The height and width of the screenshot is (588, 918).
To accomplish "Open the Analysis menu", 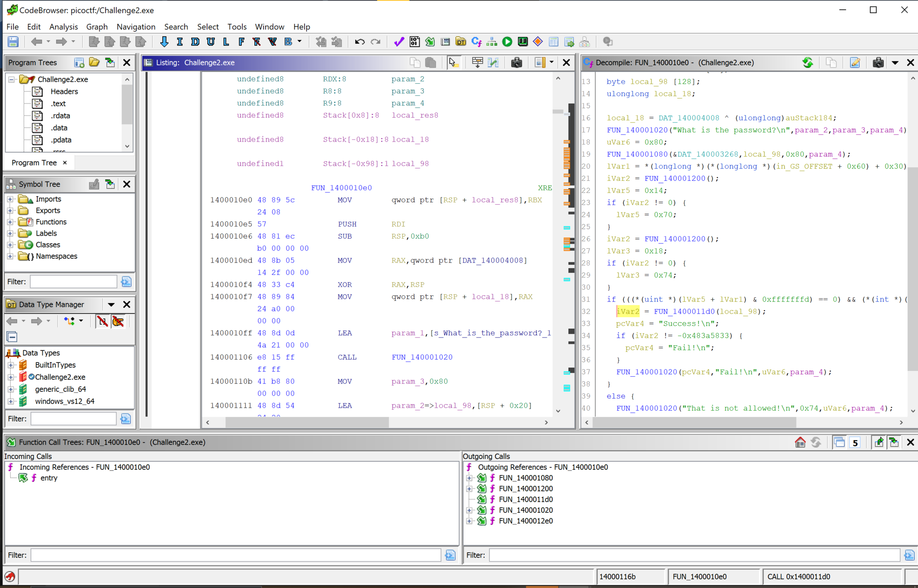I will (x=63, y=27).
